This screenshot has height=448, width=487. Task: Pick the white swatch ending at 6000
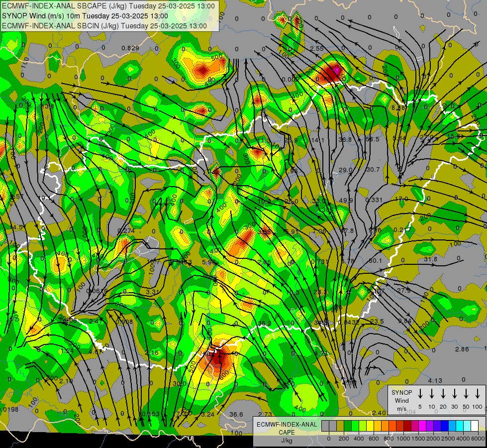(x=474, y=426)
